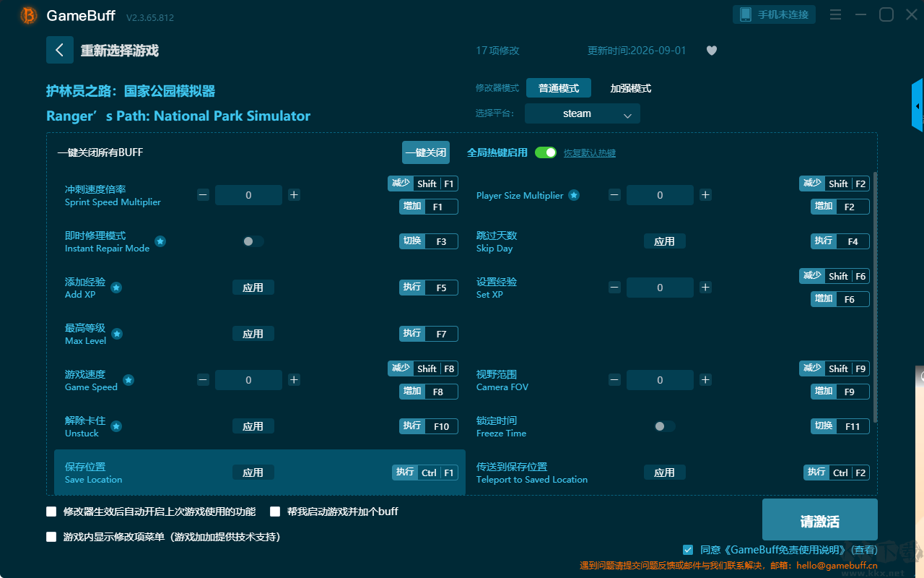Click F8 increase hotkey for Game Speed

429,392
